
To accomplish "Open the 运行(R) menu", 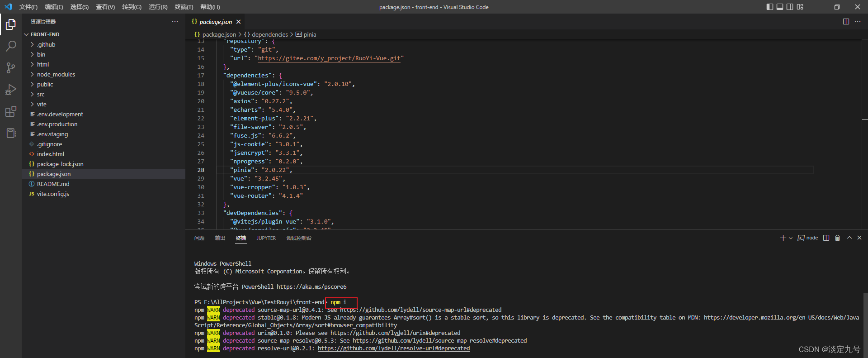I will tap(158, 7).
